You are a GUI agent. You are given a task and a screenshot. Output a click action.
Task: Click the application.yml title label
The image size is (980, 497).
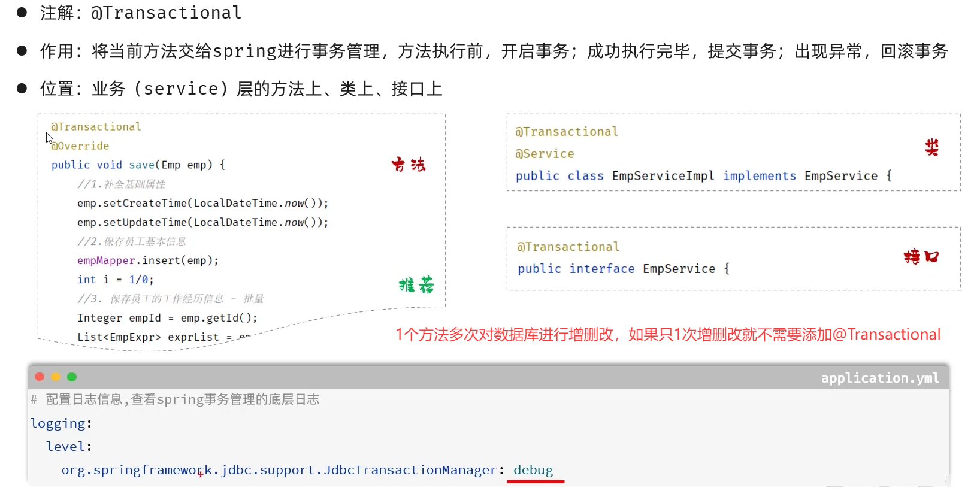click(x=879, y=378)
